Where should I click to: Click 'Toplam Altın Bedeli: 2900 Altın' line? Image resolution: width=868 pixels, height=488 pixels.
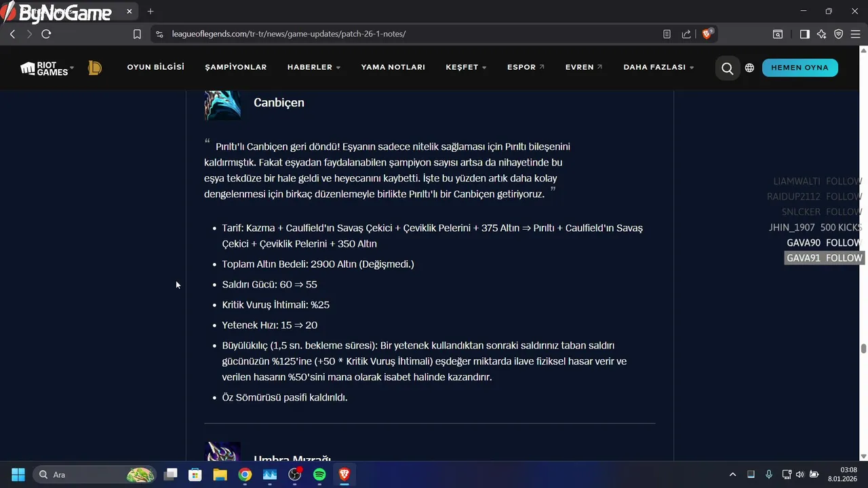pos(317,264)
